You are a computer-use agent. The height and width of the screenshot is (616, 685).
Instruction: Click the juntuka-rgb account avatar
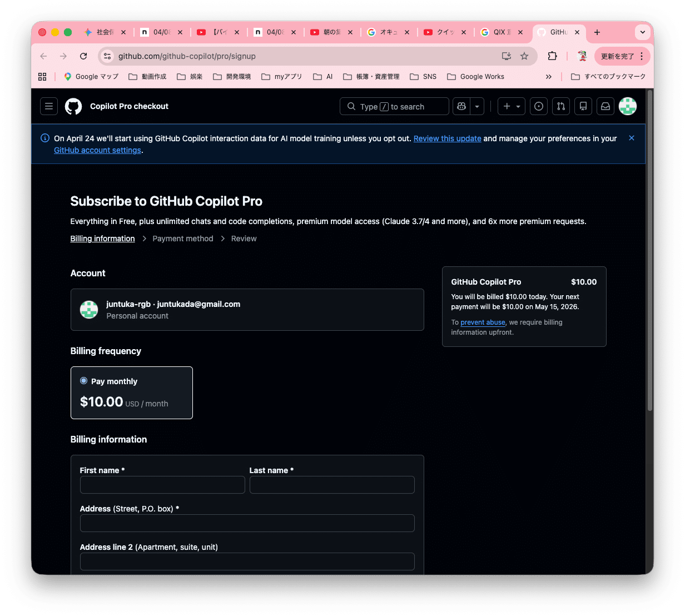89,310
